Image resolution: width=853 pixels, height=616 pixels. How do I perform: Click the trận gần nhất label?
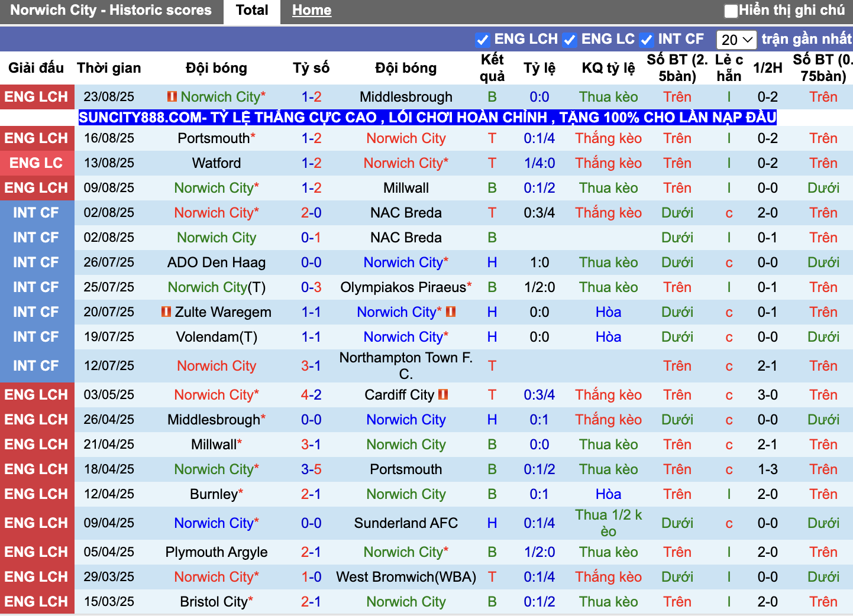tap(807, 39)
